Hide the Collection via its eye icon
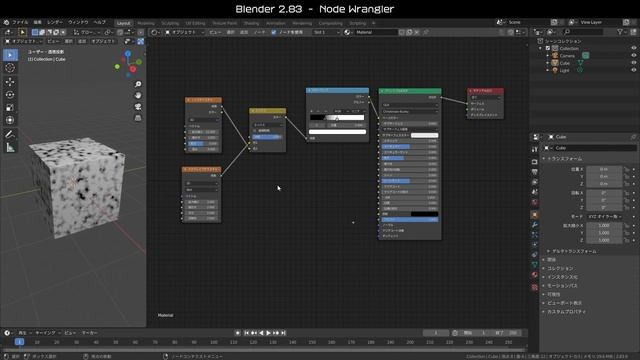Viewport: 640px width, 360px height. (x=633, y=48)
